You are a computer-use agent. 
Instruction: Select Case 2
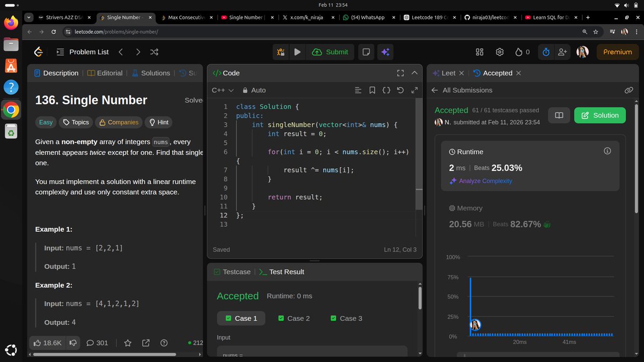tap(294, 318)
